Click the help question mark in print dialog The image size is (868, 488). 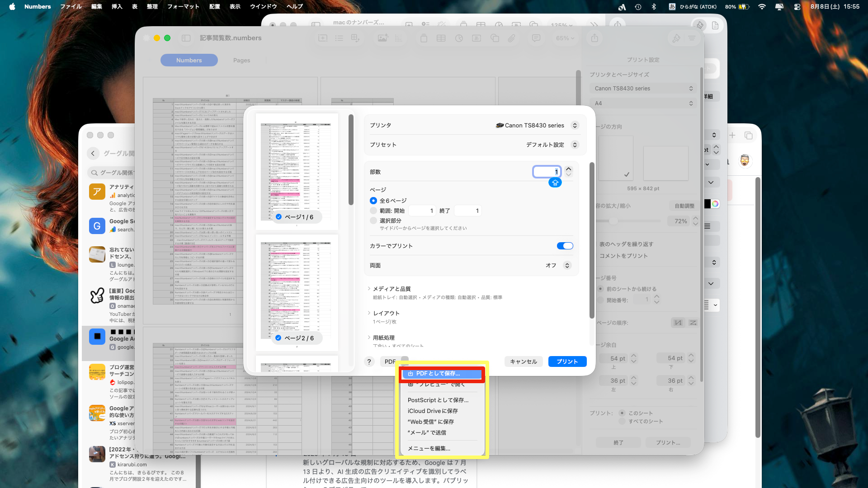(x=369, y=361)
